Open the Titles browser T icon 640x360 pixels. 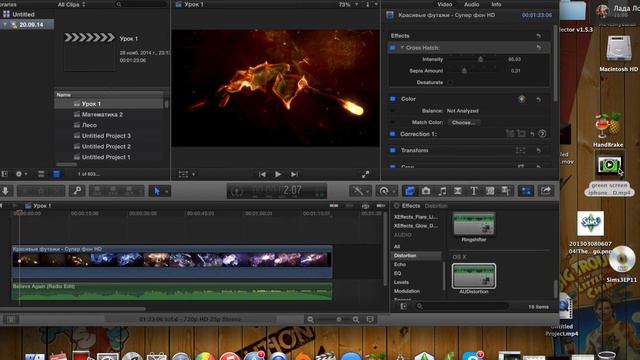[x=473, y=191]
